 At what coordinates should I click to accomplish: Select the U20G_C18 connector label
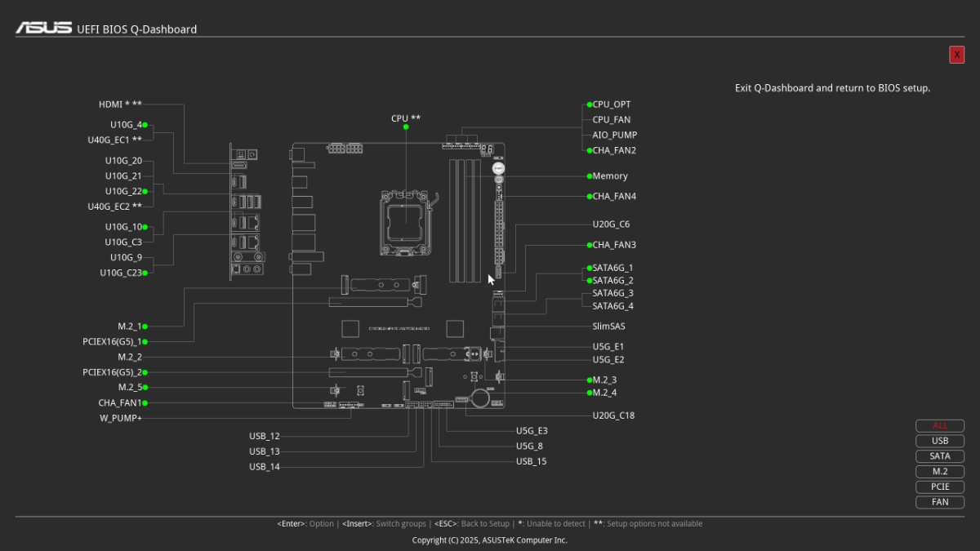point(613,415)
